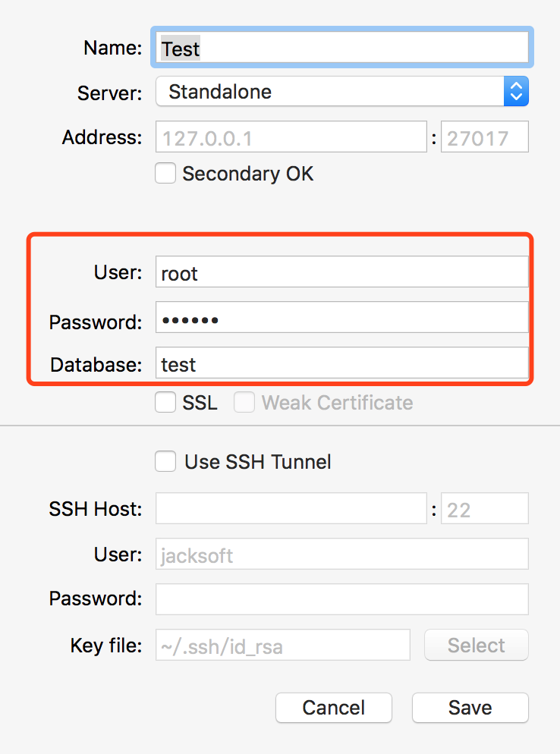Image resolution: width=560 pixels, height=754 pixels.
Task: Click the SSH Password field
Action: 341,599
